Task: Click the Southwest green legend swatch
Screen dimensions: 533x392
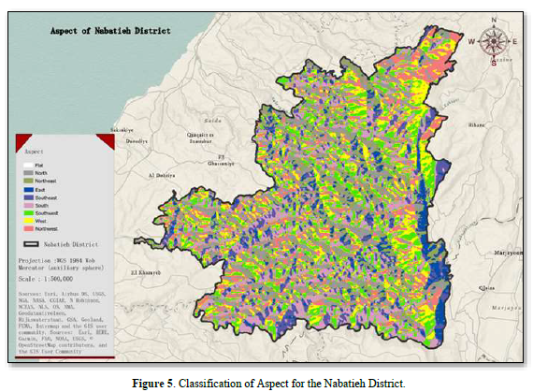Action: (28, 213)
